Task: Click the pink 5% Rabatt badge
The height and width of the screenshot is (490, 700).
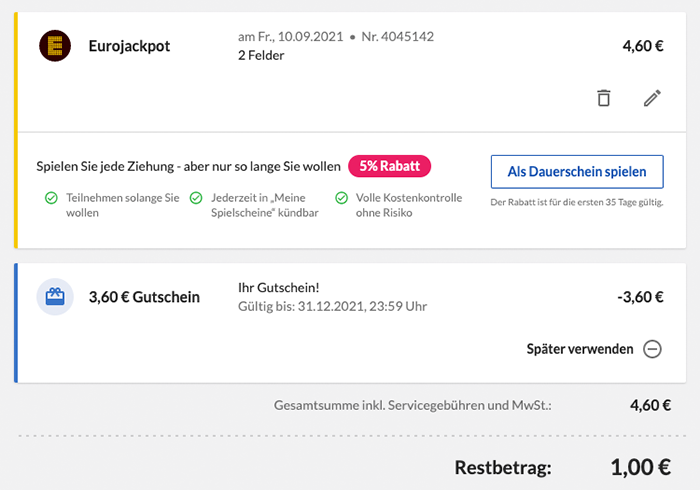Action: [x=389, y=166]
